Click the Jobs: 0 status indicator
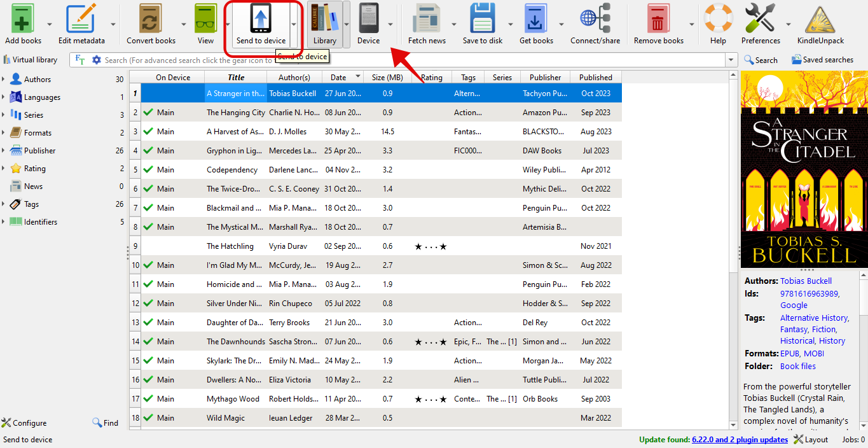Screen dimensions: 868x448 853,440
